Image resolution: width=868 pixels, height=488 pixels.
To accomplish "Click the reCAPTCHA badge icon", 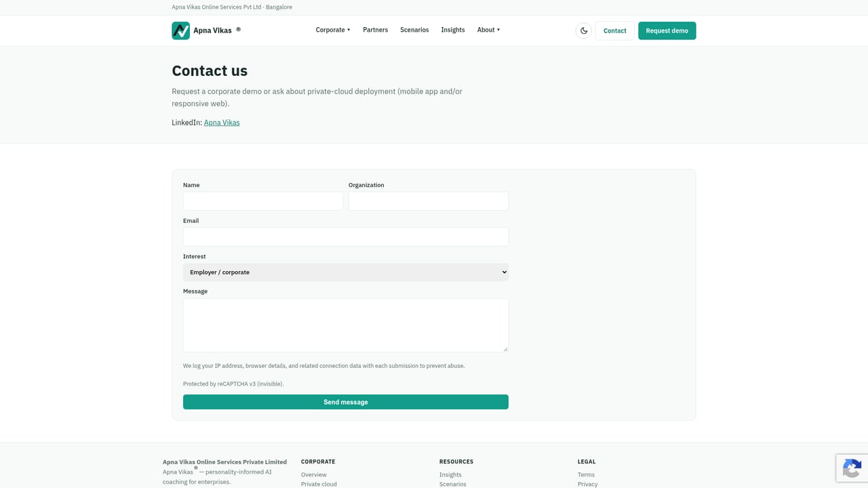I will [x=852, y=468].
